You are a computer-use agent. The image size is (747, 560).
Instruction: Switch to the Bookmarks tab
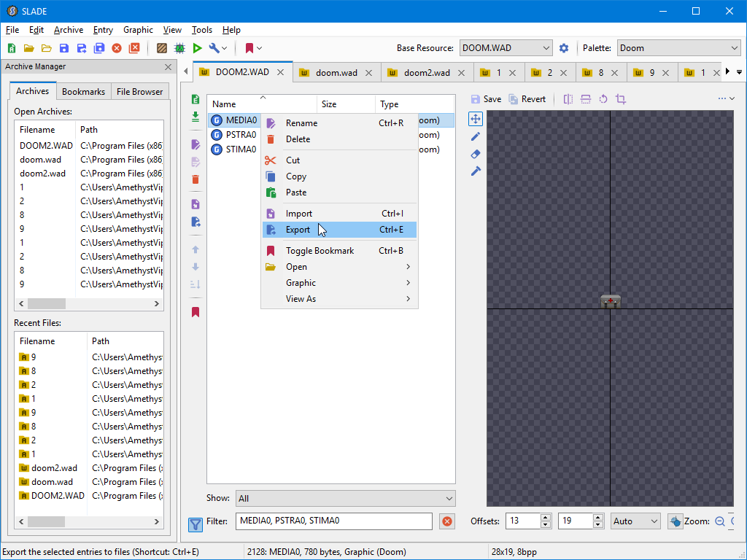[83, 91]
